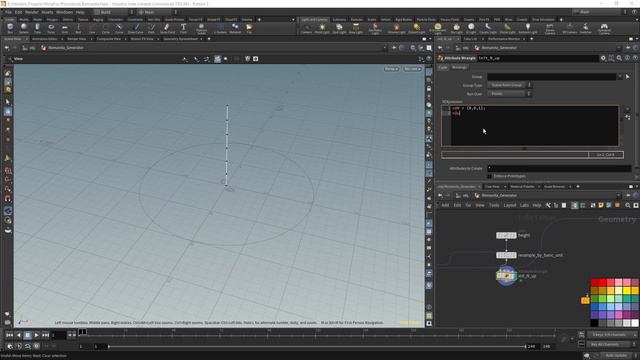Open the keys channels dropdown near timeline

(611, 335)
